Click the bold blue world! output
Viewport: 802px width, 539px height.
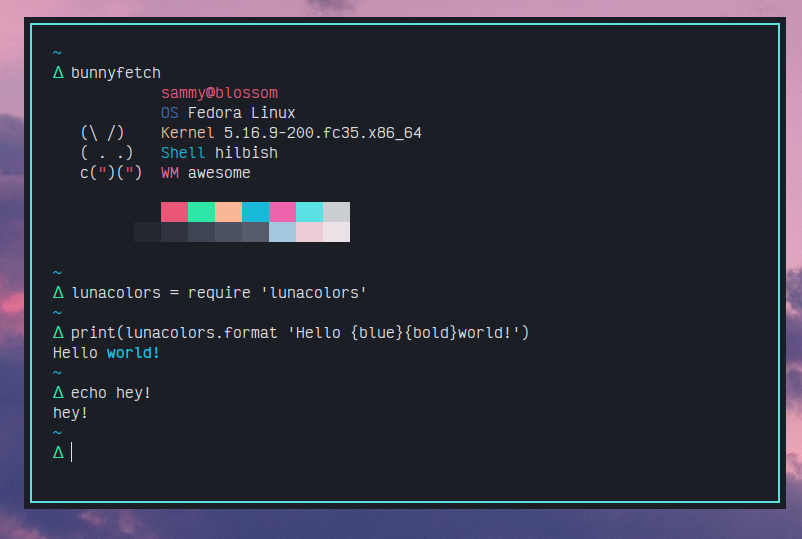coord(133,353)
